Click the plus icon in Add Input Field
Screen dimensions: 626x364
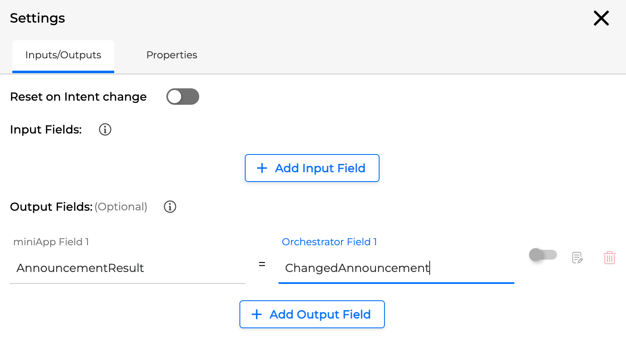[262, 168]
